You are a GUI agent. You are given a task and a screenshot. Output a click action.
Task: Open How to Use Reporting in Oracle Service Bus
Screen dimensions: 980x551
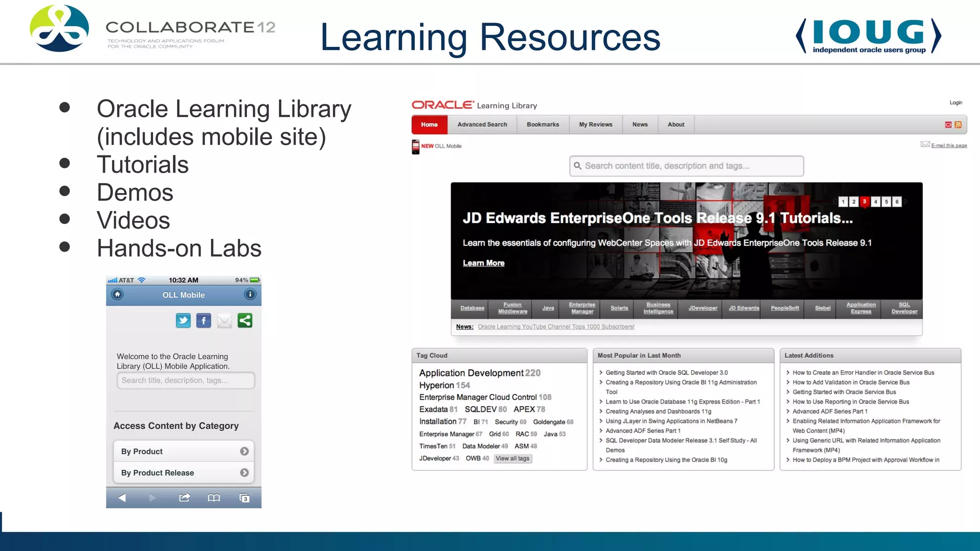click(x=850, y=402)
